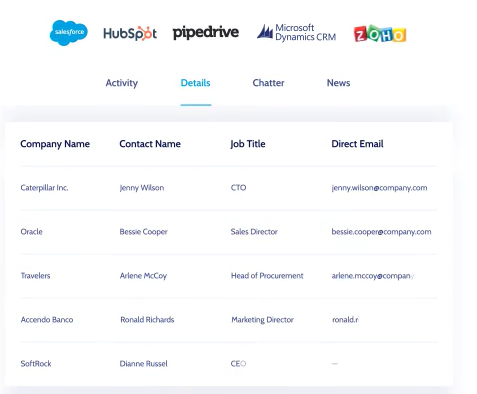Select the Oracle company cell
The image size is (477, 394).
pos(32,232)
